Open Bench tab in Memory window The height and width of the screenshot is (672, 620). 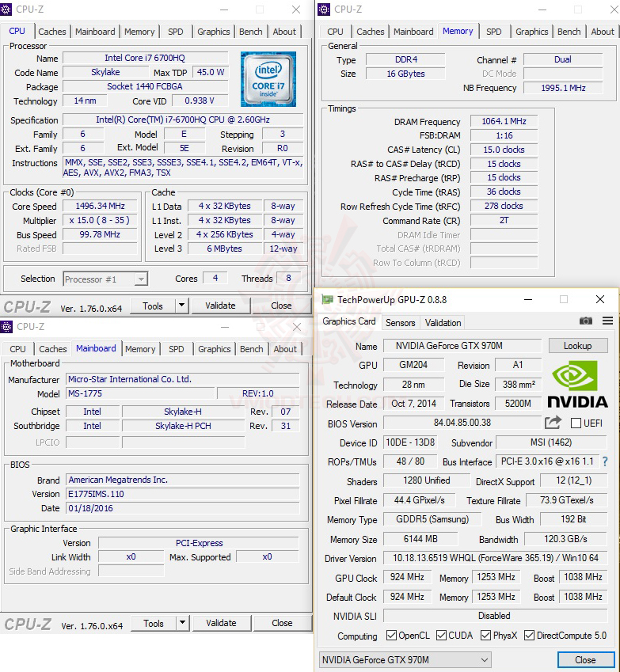point(569,32)
